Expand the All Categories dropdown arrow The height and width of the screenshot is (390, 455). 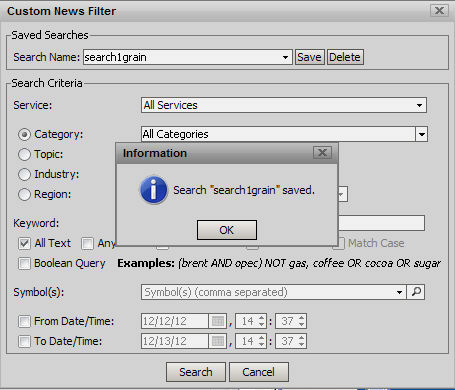click(422, 134)
